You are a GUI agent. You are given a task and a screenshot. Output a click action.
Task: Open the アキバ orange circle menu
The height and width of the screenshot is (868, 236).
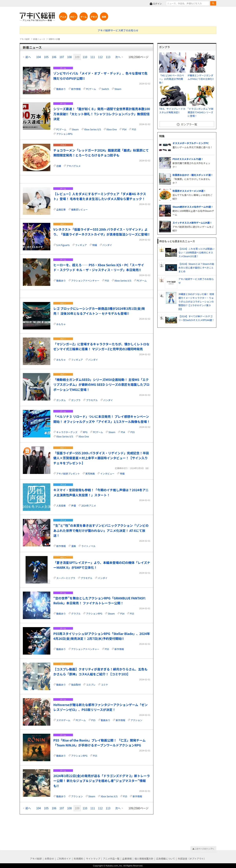click(x=94, y=16)
